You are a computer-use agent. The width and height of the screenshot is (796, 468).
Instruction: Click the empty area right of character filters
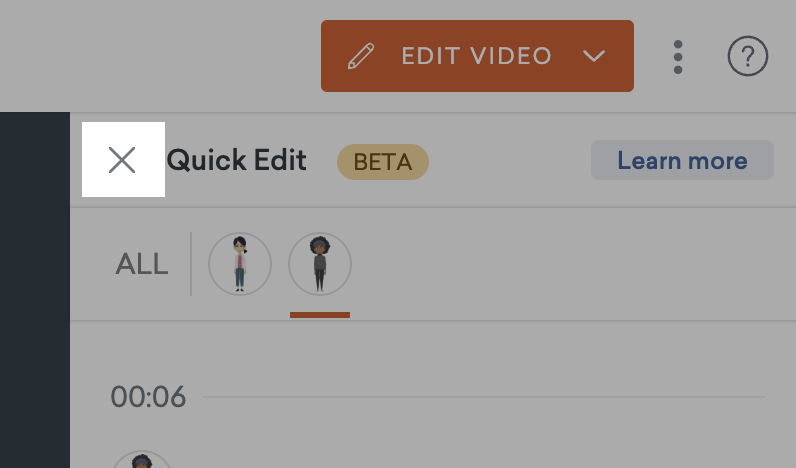pyautogui.click(x=569, y=264)
